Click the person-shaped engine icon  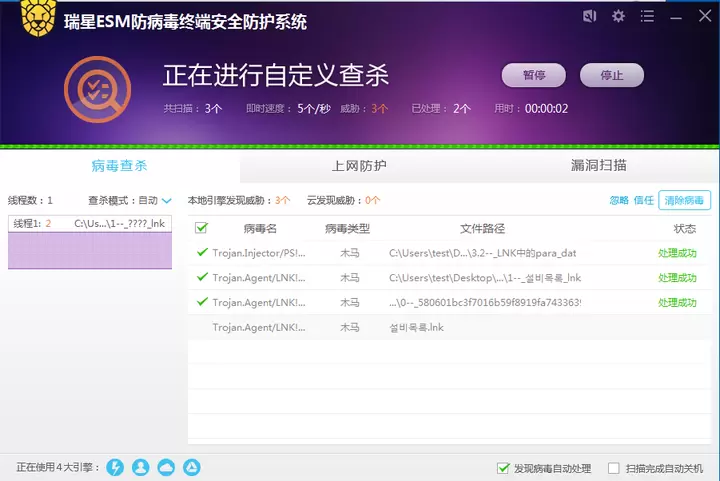pyautogui.click(x=141, y=467)
